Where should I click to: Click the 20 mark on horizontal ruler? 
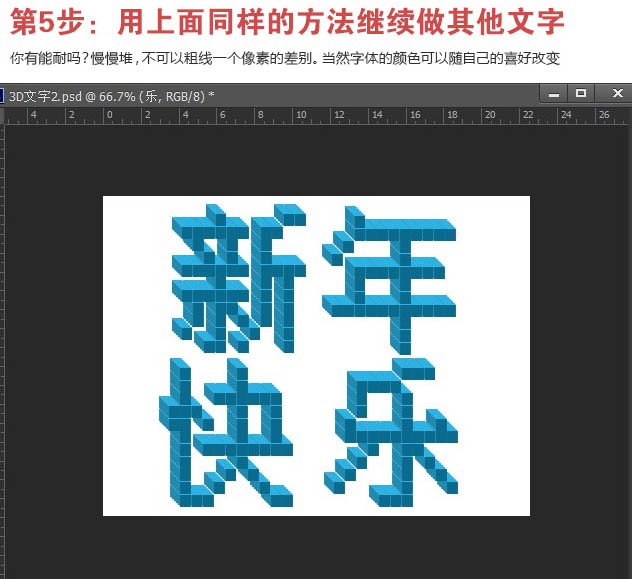point(491,115)
